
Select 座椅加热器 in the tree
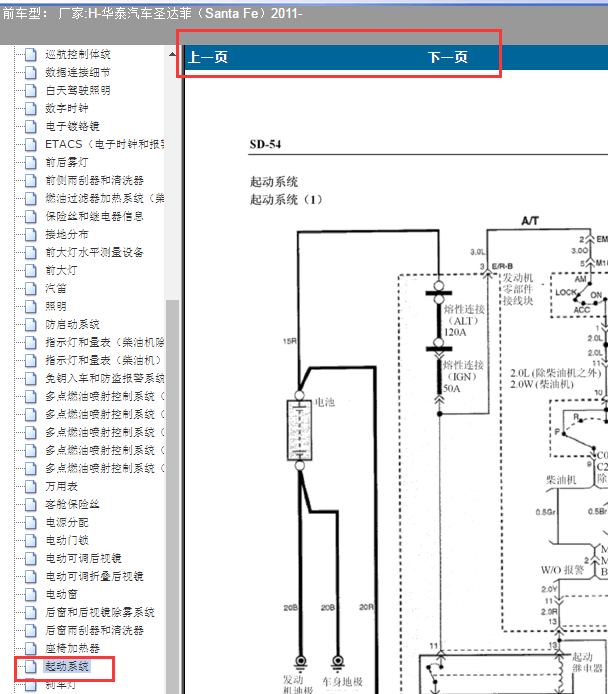[72, 648]
